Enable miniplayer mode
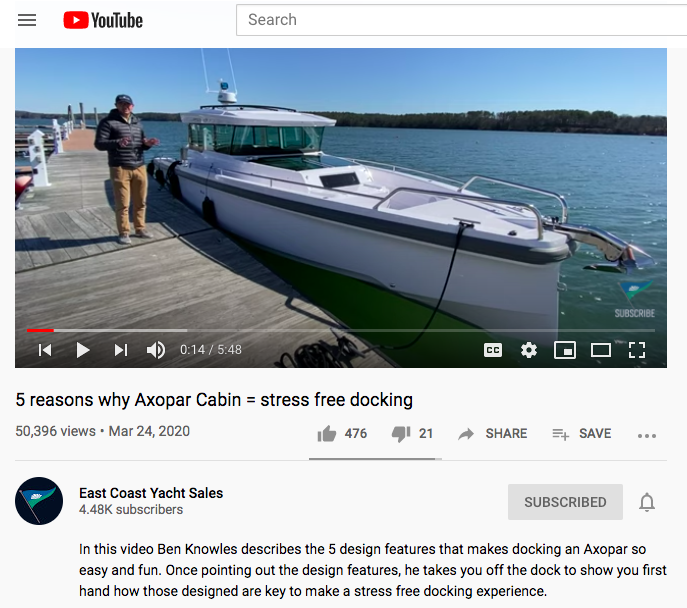Viewport: 687px width, 608px height. (565, 350)
